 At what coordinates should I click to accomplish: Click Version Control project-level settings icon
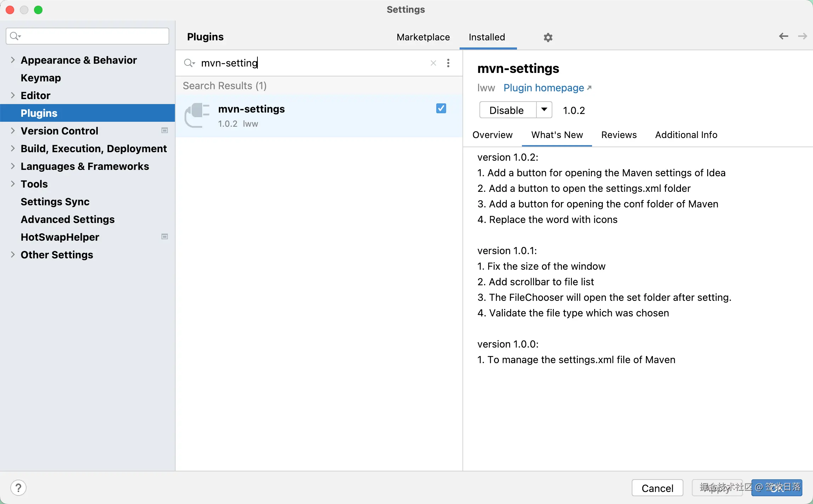pos(165,131)
